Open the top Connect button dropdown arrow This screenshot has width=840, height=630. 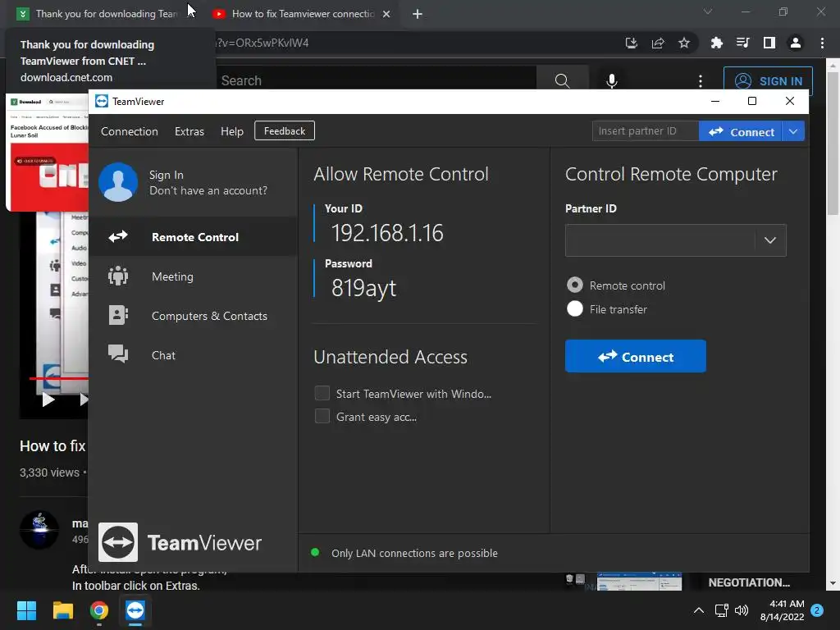[793, 131]
